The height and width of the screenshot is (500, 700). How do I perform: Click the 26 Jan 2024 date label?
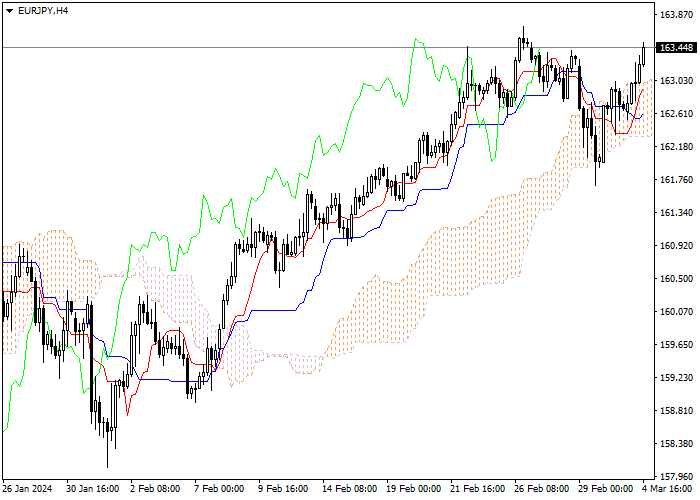pyautogui.click(x=27, y=489)
